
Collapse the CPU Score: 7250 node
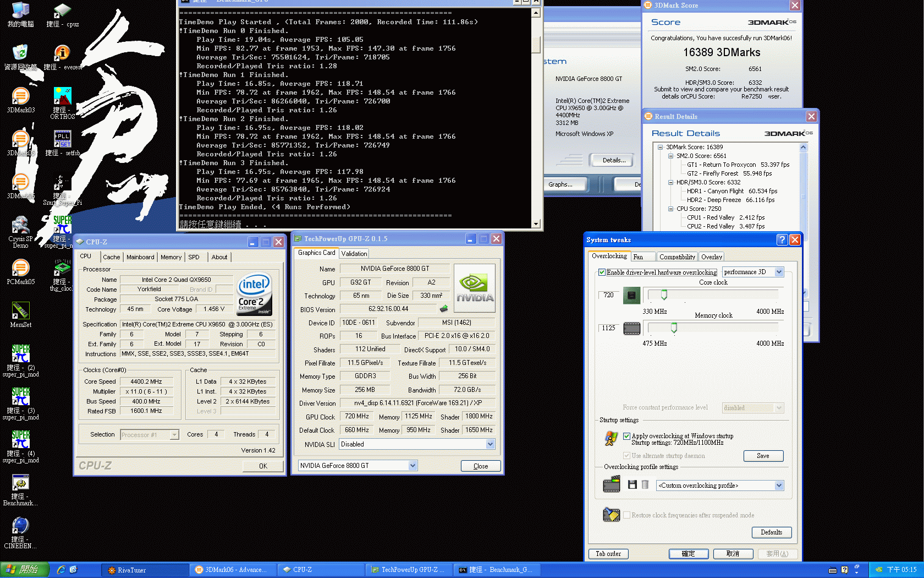[670, 209]
